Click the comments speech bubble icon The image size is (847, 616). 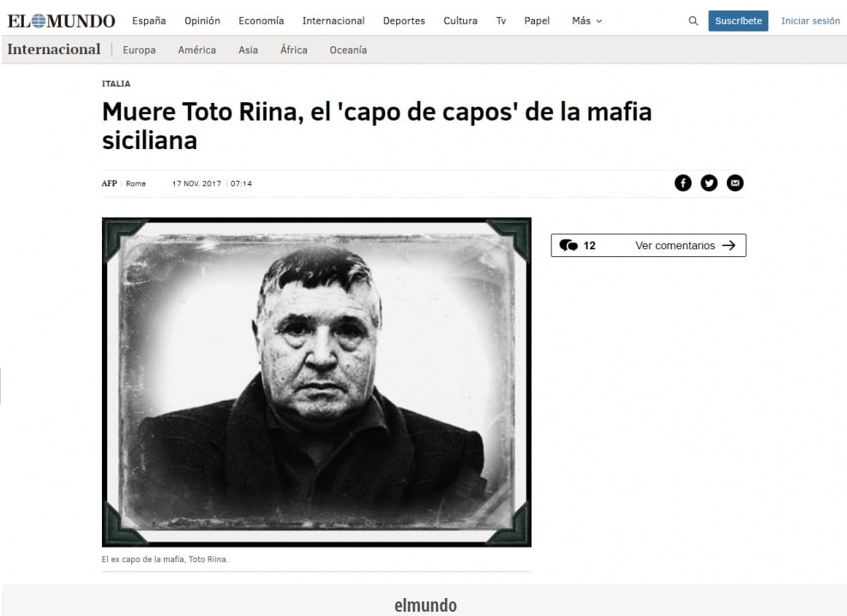[568, 246]
